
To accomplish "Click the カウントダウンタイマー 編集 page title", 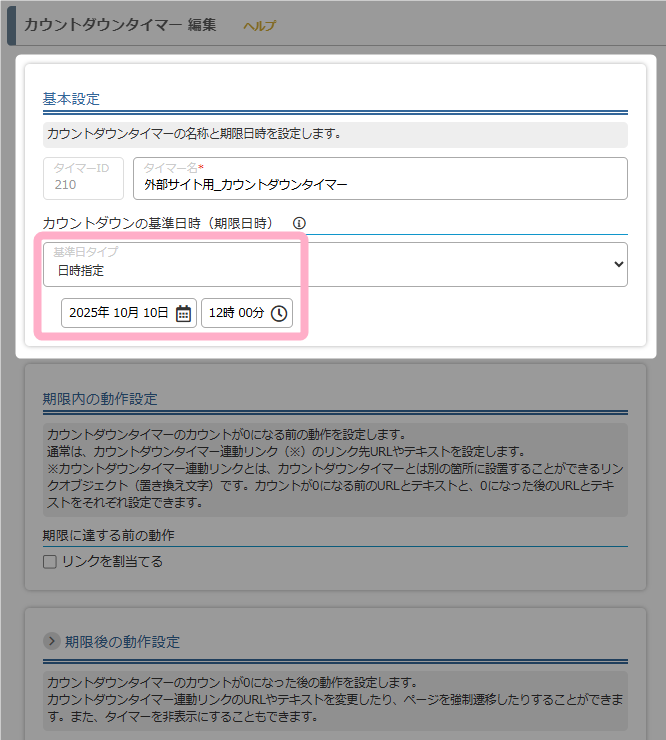I will (x=119, y=25).
